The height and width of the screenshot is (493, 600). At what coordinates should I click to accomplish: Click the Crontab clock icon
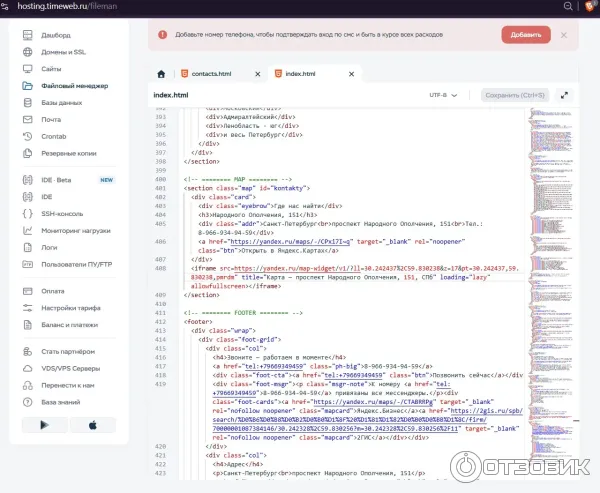(28, 136)
